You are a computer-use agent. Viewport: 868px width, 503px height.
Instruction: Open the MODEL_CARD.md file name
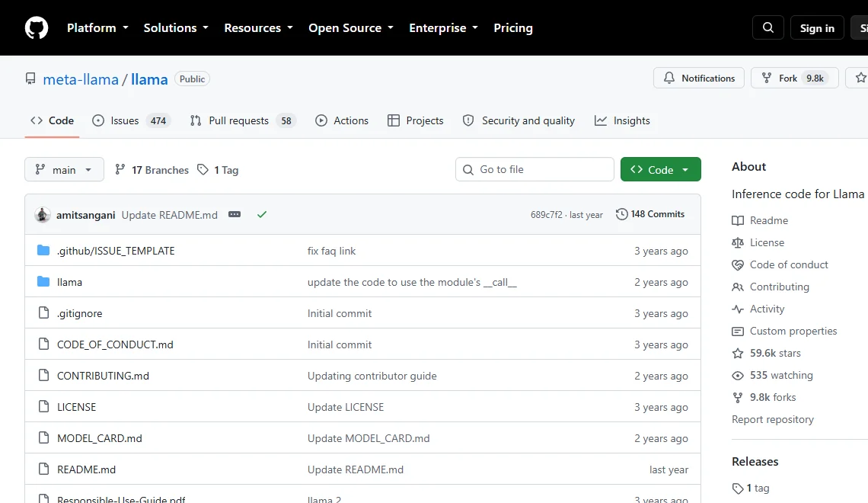[100, 438]
